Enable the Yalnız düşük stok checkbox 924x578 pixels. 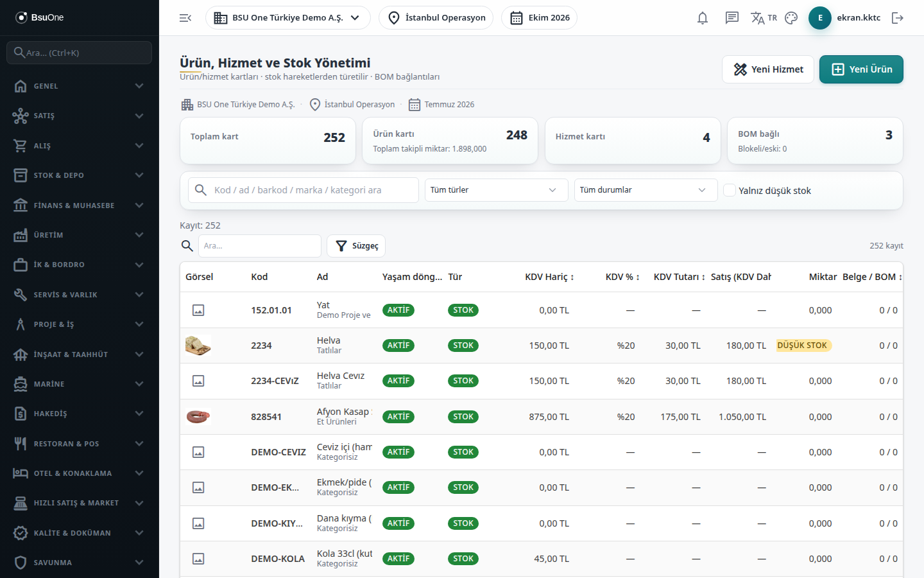tap(730, 190)
